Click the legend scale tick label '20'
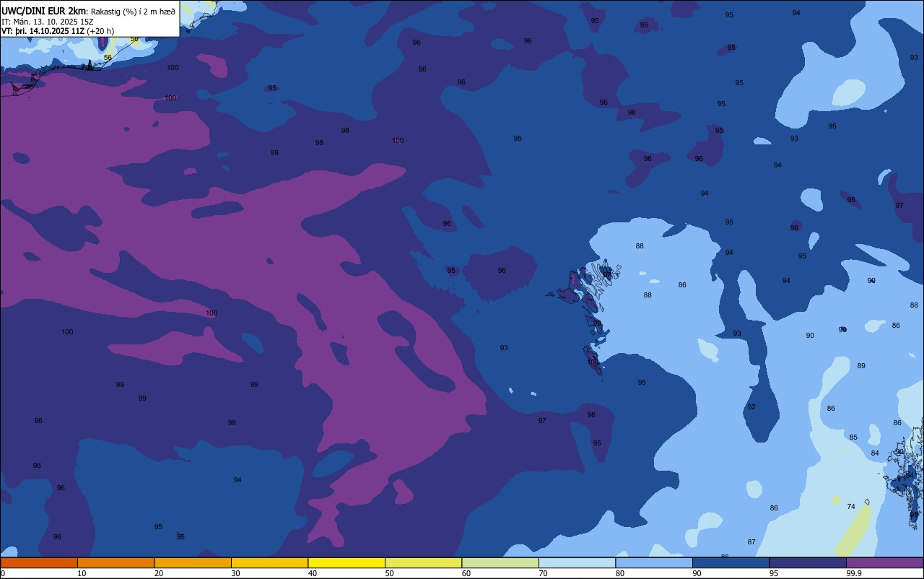 coord(159,573)
